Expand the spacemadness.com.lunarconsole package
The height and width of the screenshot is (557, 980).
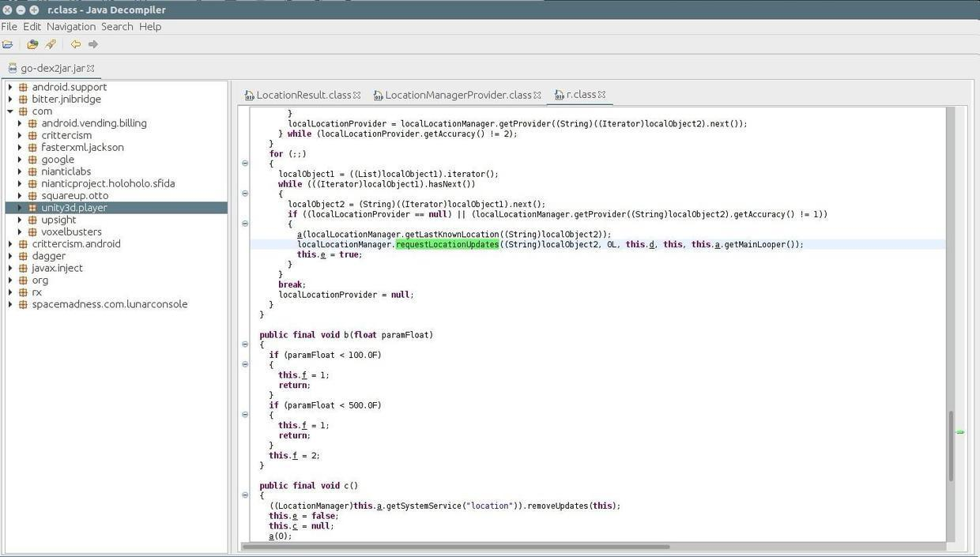[10, 304]
